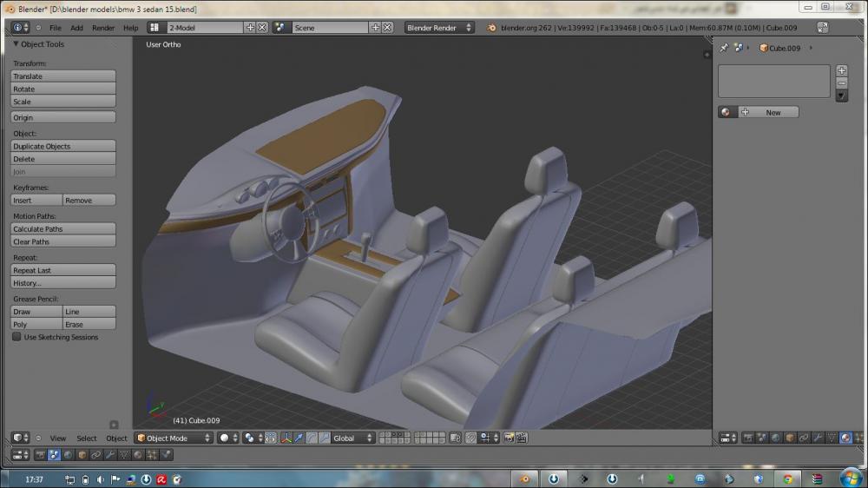Open the Render menu
Image resolution: width=868 pixels, height=488 pixels.
103,28
